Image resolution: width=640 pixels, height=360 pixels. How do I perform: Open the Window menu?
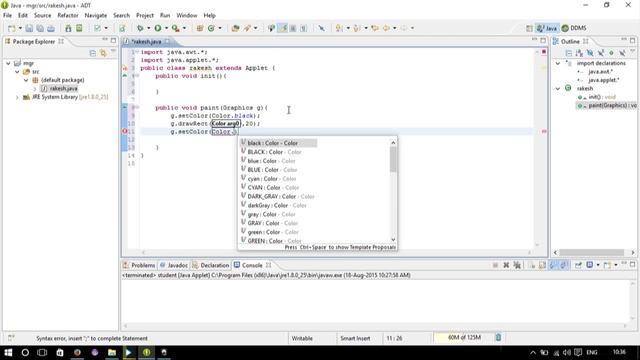pos(187,15)
